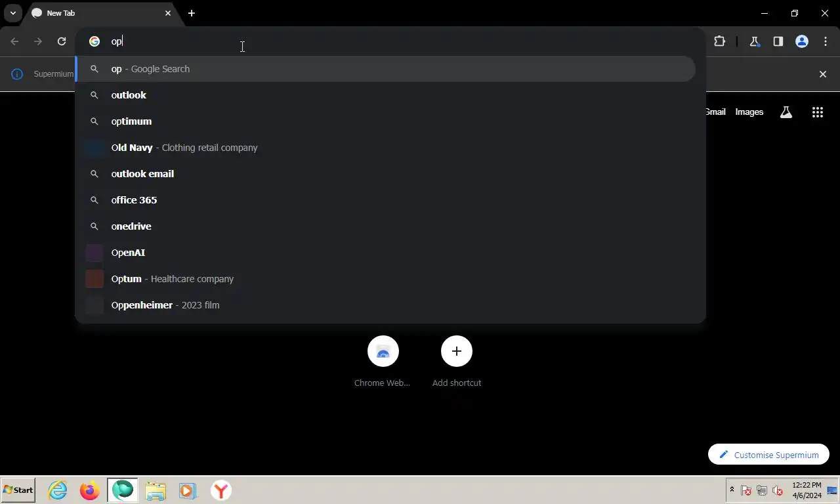Screen dimensions: 840x504
Task: Dismiss the Supermium infobar with X
Action: pyautogui.click(x=823, y=74)
